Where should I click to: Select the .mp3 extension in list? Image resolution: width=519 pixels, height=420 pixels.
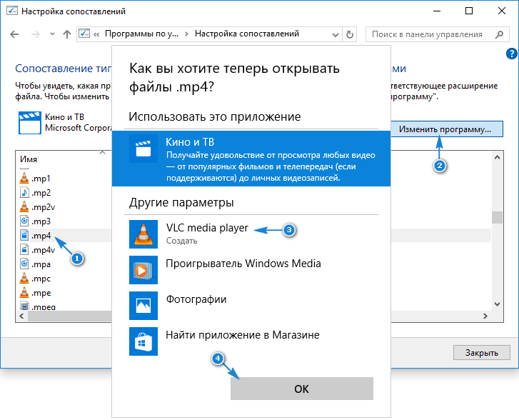(x=41, y=221)
